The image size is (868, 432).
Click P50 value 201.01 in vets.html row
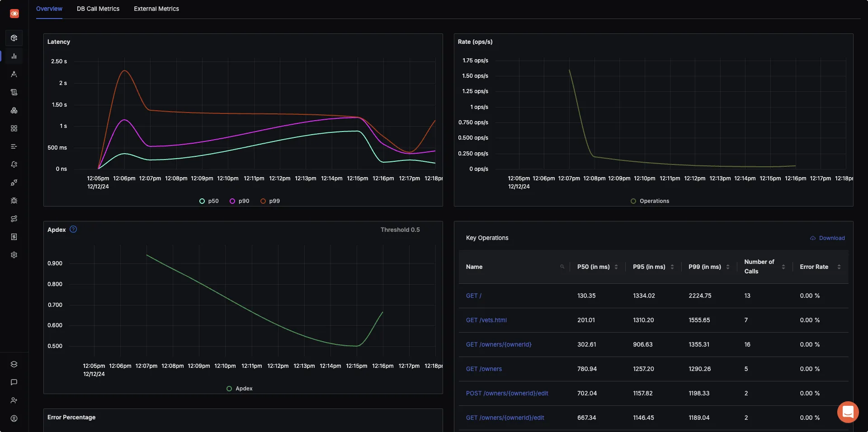586,320
